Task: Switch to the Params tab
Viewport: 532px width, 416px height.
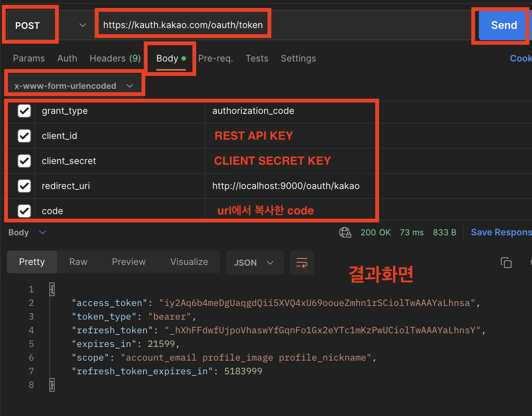Action: (x=29, y=58)
